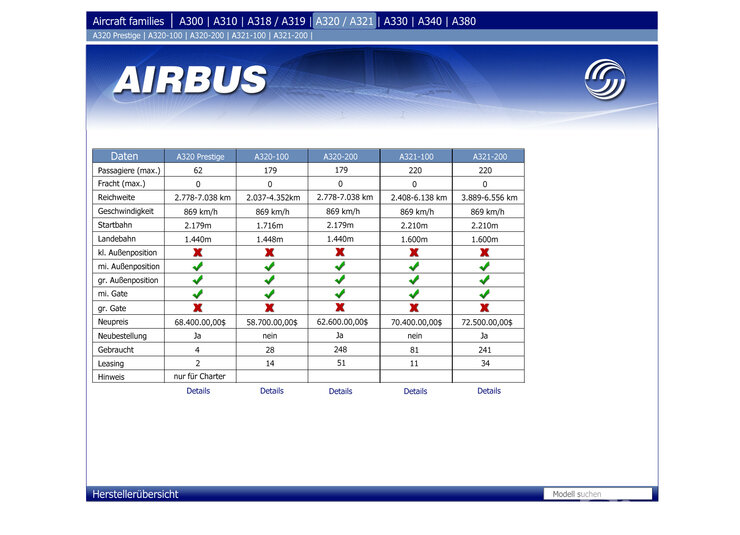Open the A300 aircraft family tab

[x=191, y=21]
